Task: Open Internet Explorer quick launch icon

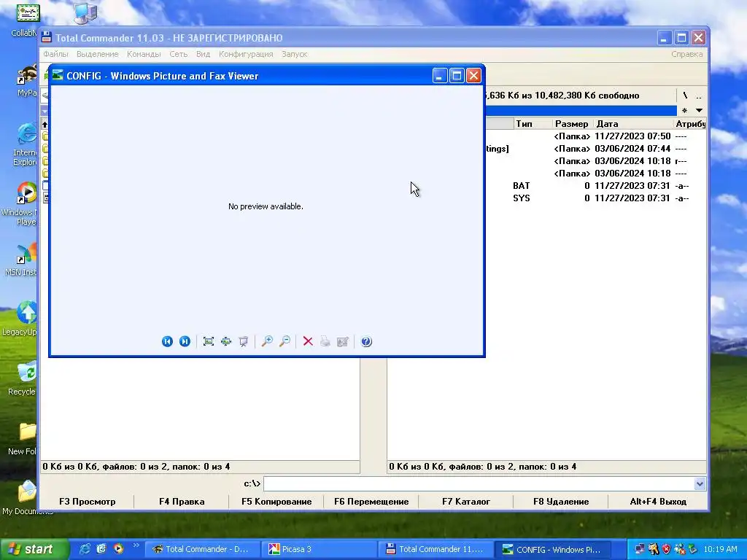Action: click(85, 549)
